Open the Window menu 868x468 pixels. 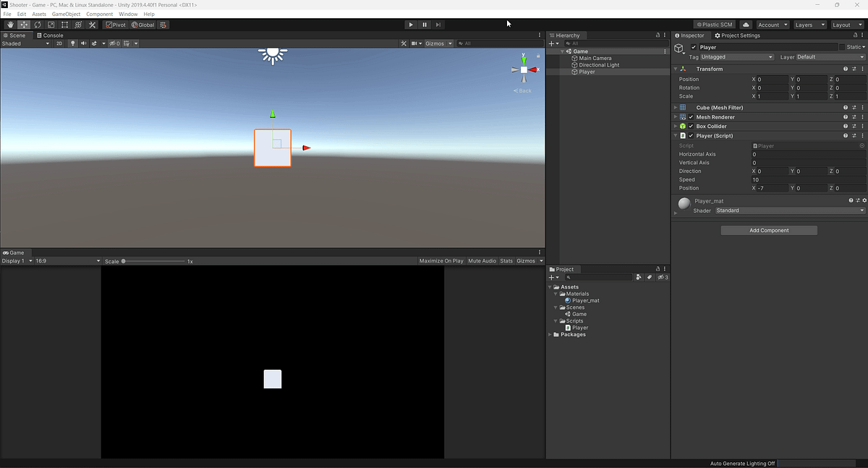click(x=128, y=14)
